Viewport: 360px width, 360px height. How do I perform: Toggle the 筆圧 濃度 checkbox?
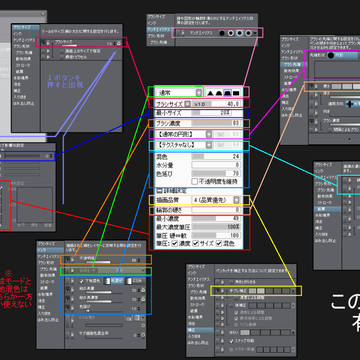175,243
